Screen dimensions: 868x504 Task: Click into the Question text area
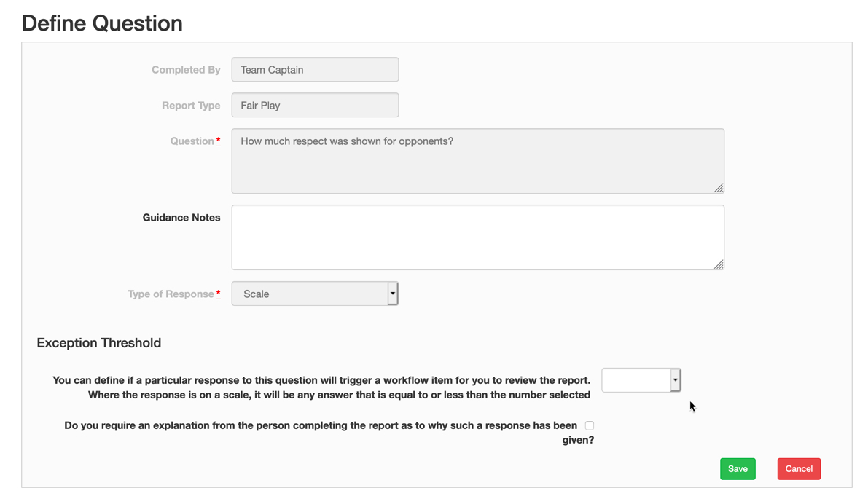[478, 161]
